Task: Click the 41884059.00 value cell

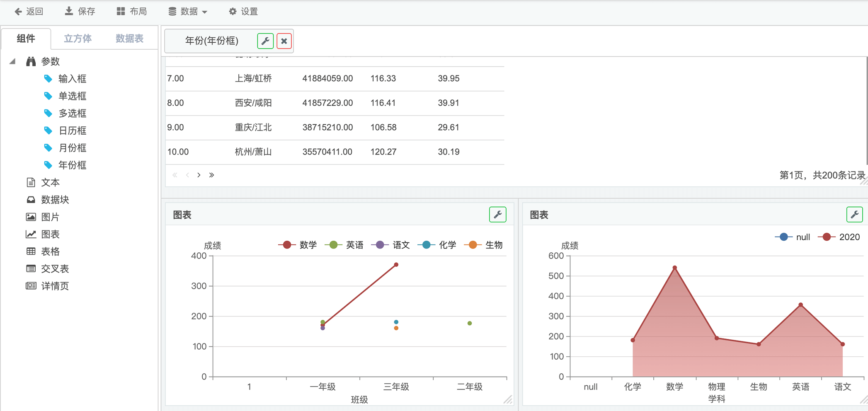Action: click(327, 78)
